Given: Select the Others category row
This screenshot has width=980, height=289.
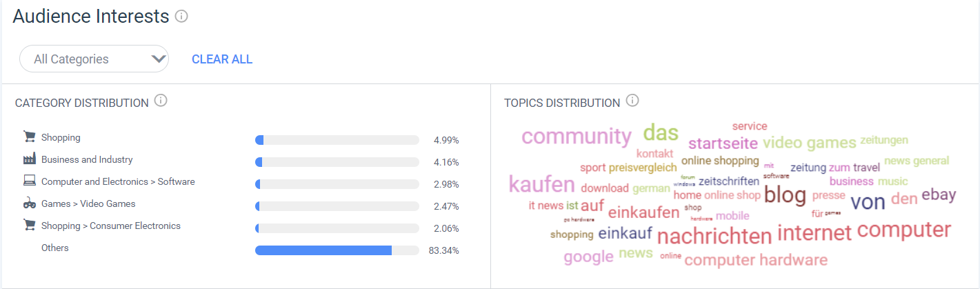Looking at the screenshot, I should click(x=241, y=250).
